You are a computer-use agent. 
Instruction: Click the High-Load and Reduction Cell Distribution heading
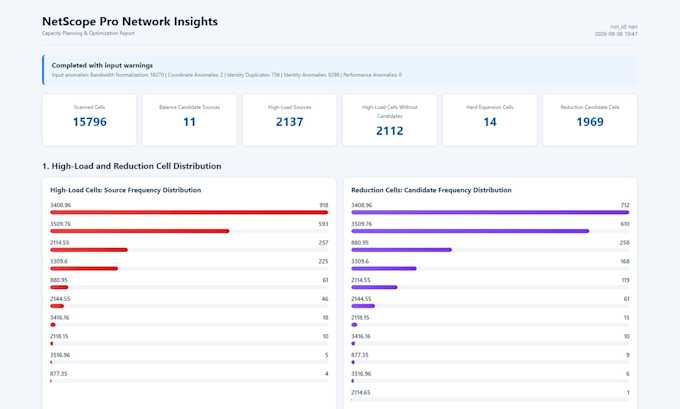pos(132,166)
